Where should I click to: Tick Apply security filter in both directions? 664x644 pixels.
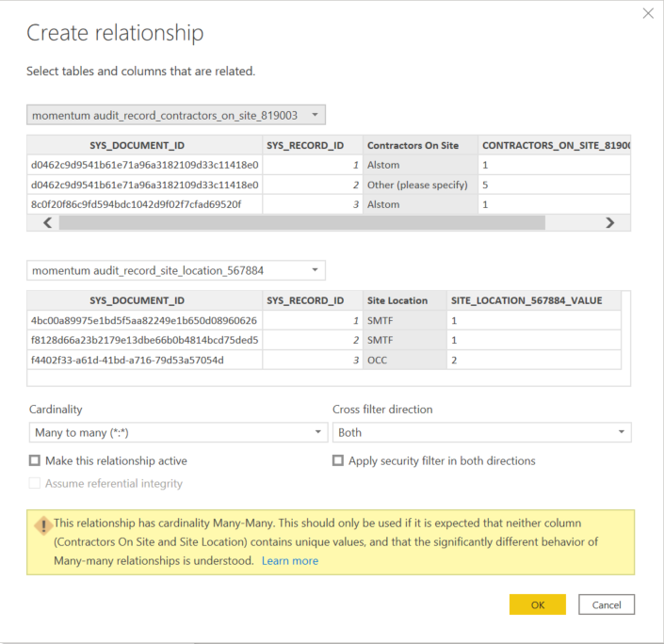pyautogui.click(x=338, y=460)
